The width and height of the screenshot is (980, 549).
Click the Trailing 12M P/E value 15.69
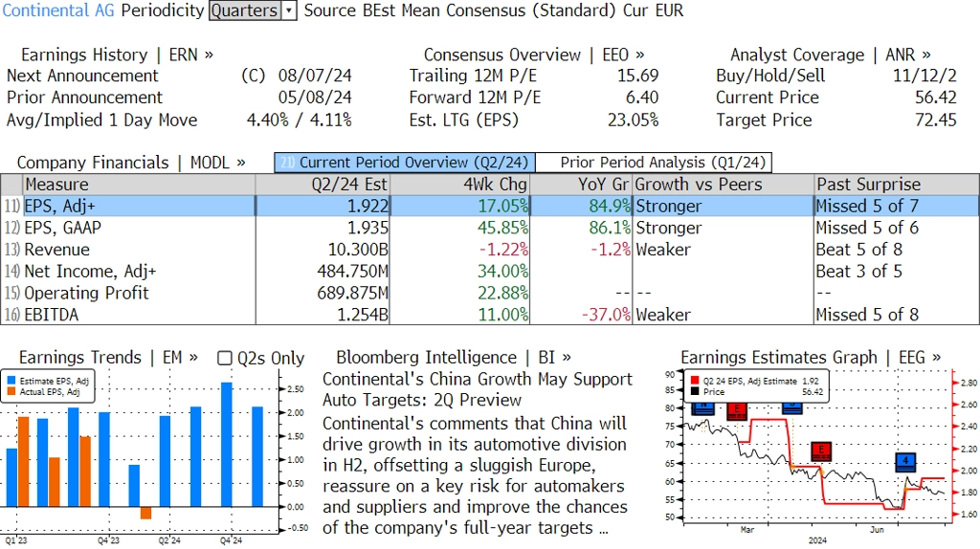pos(638,77)
